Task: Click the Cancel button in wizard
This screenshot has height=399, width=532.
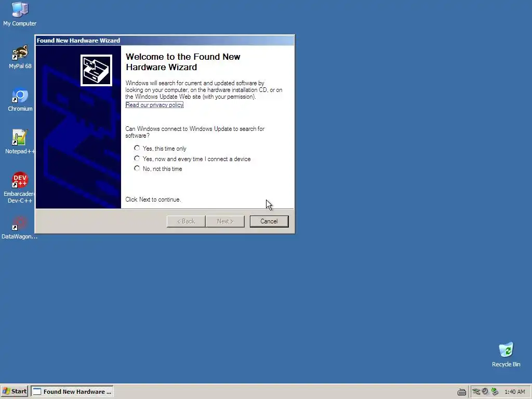Action: [x=269, y=221]
